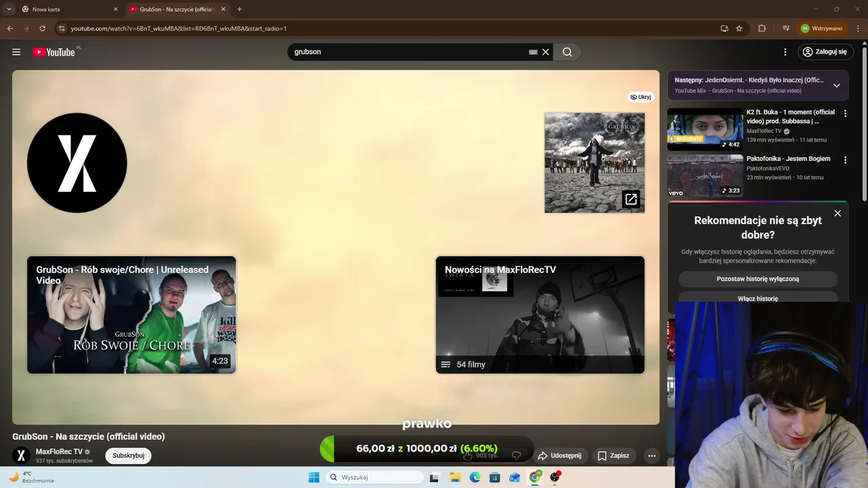Open Chrome three-dot main menu
The image size is (868, 488).
click(858, 28)
